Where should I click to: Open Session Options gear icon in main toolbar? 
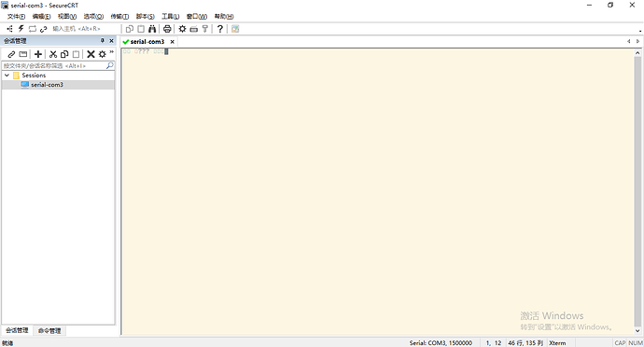tap(182, 29)
